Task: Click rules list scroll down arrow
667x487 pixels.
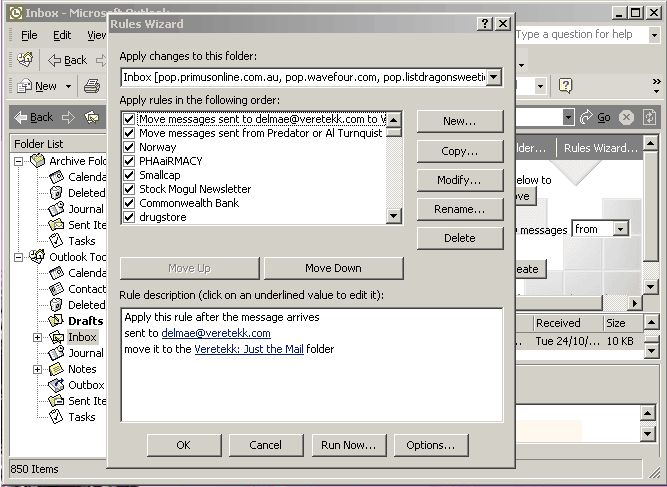Action: (x=393, y=216)
